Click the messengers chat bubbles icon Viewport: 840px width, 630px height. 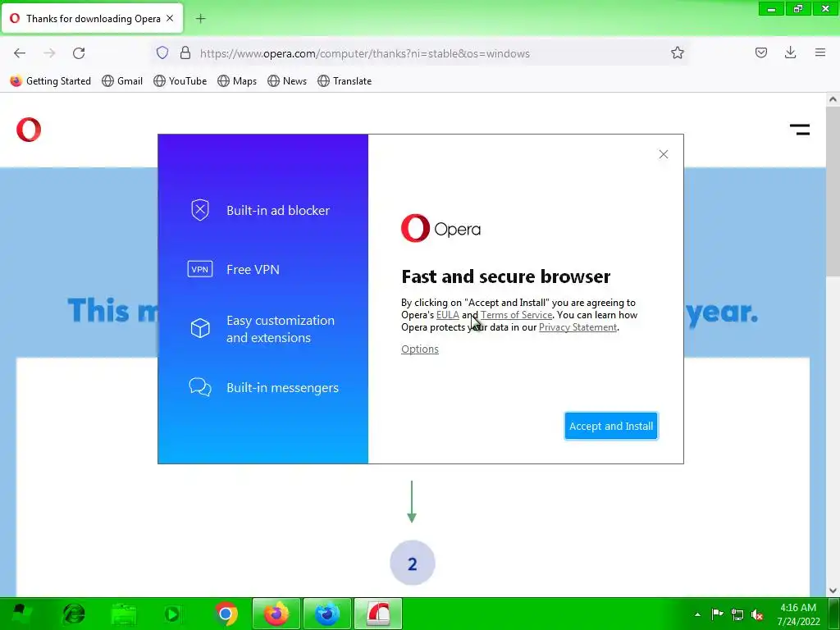pos(200,387)
